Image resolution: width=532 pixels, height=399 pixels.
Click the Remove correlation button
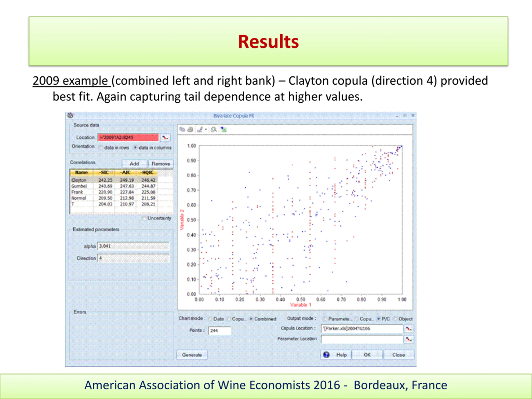(x=161, y=164)
